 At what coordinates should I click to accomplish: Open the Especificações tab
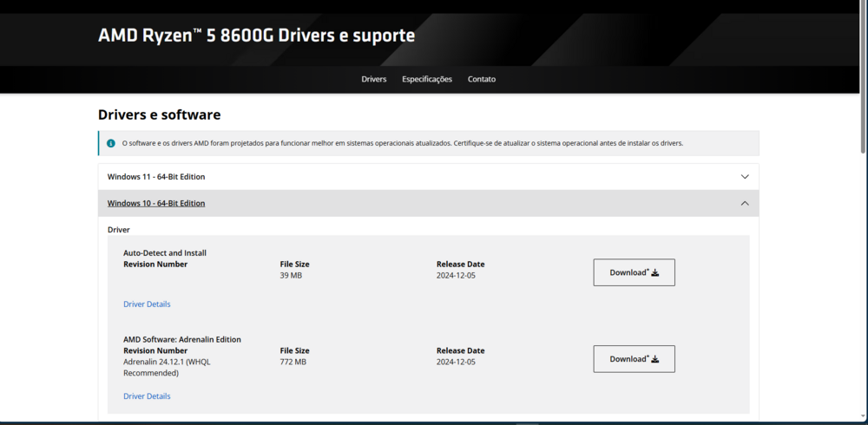(427, 79)
